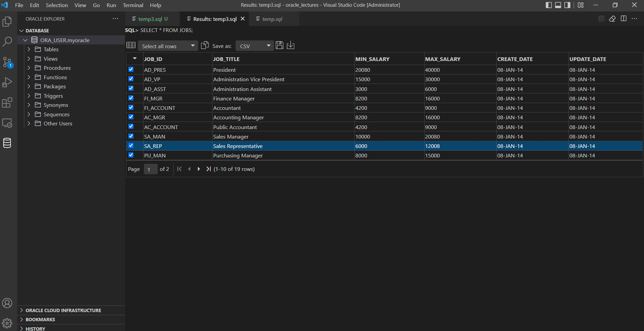Click the grid view icon above results
Image resolution: width=644 pixels, height=331 pixels.
(131, 45)
